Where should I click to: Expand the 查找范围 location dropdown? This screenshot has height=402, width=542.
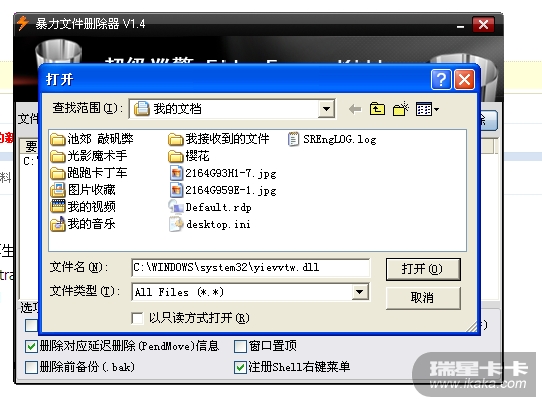pyautogui.click(x=326, y=109)
